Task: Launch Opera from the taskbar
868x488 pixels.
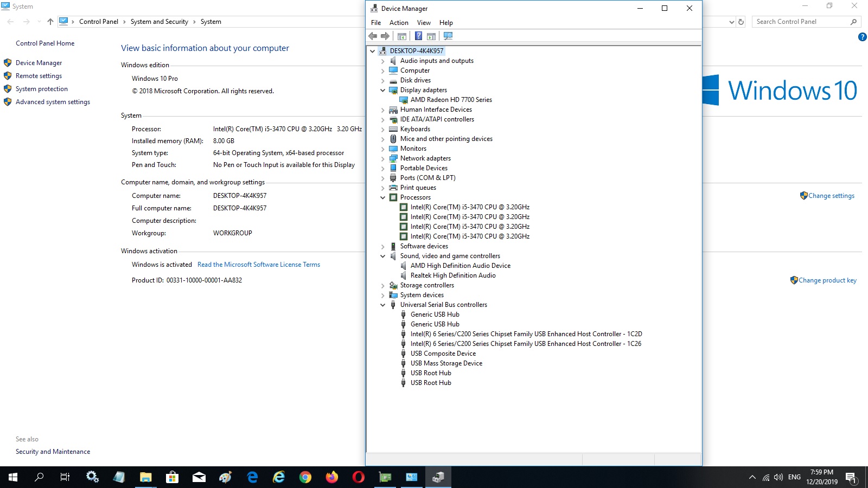Action: point(359,477)
